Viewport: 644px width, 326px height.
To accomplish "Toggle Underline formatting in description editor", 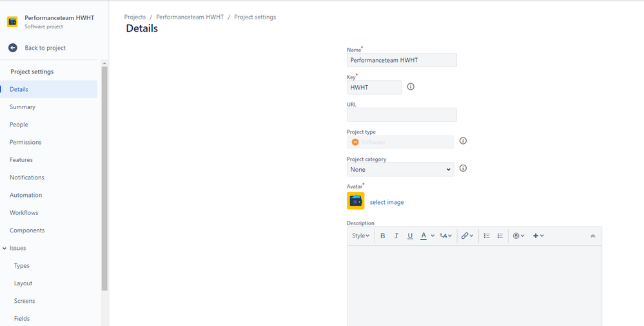I will point(410,236).
